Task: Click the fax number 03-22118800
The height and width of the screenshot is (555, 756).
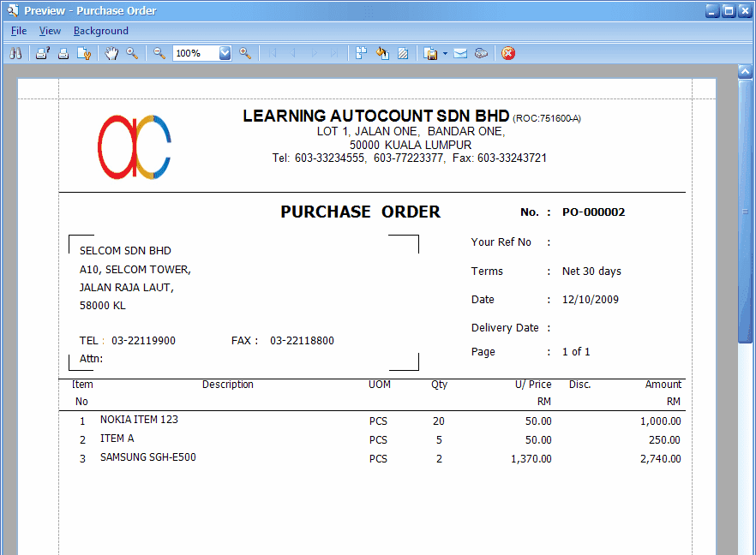Action: [x=302, y=341]
